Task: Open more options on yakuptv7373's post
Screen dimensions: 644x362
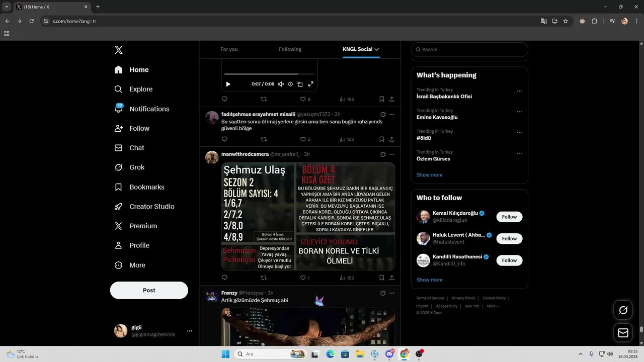Action: tap(392, 115)
